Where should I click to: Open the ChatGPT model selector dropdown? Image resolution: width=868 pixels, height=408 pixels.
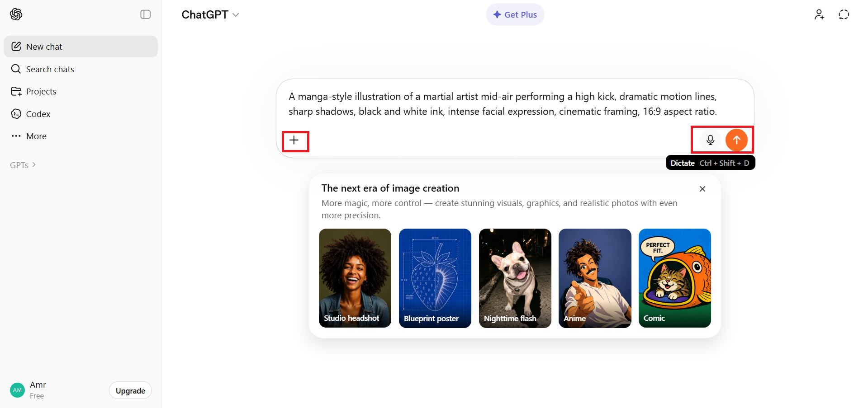click(210, 15)
